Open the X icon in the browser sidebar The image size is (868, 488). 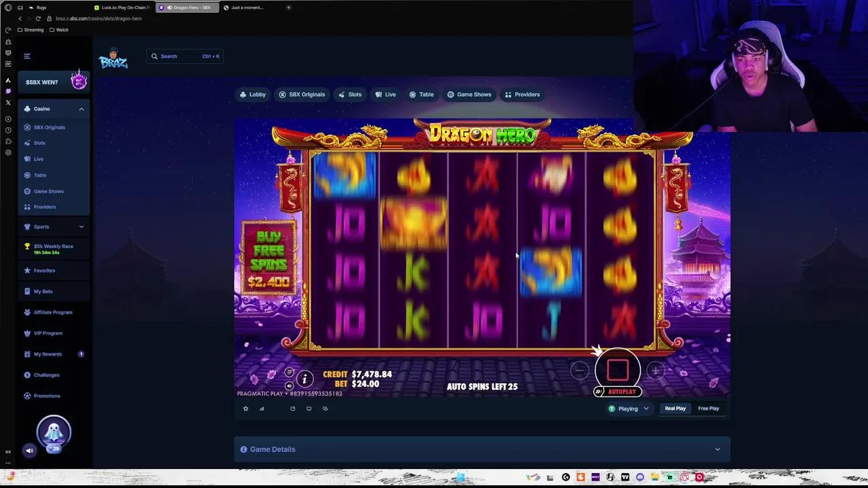[x=8, y=103]
